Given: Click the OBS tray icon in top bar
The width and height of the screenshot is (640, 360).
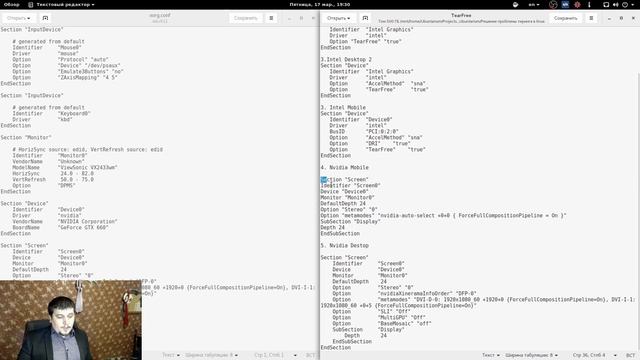Looking at the screenshot, I should [x=553, y=4].
